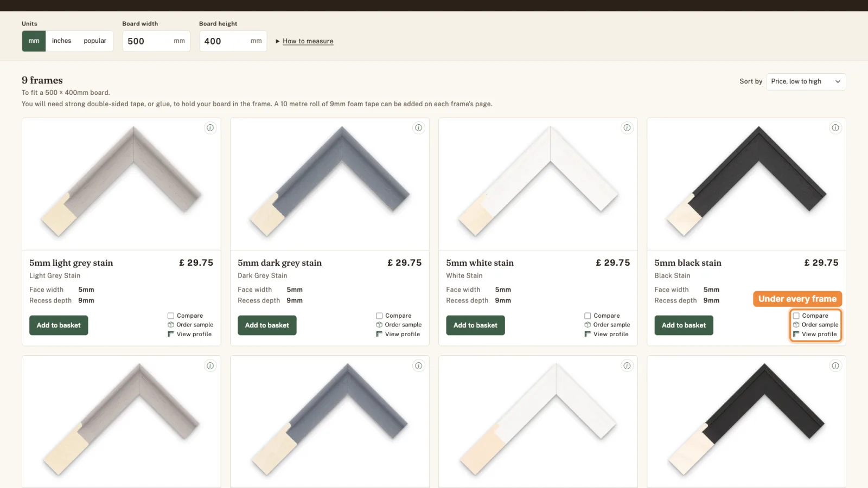Click the 5mm black stain title
This screenshot has height=488, width=868.
(688, 263)
